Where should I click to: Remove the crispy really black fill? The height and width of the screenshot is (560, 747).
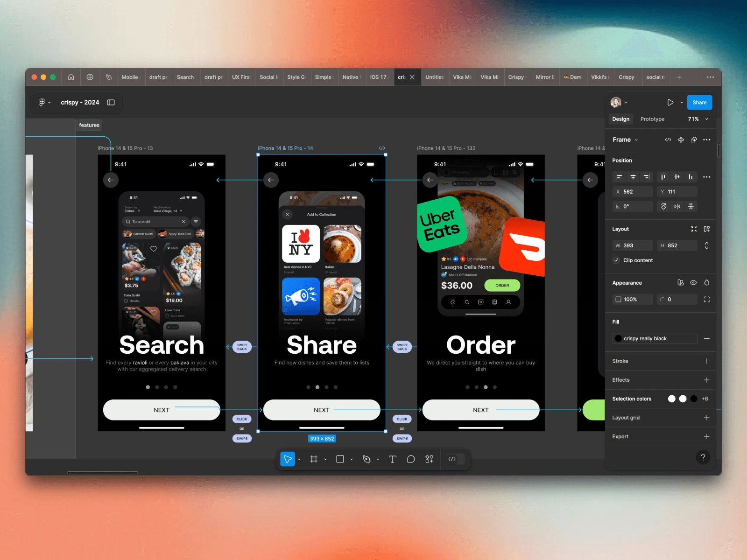coord(707,338)
